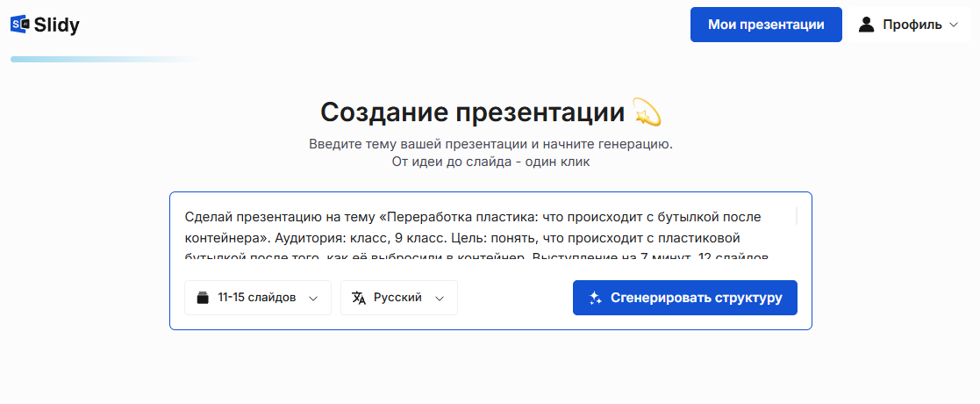
Task: Click the translate language icon
Action: [359, 298]
